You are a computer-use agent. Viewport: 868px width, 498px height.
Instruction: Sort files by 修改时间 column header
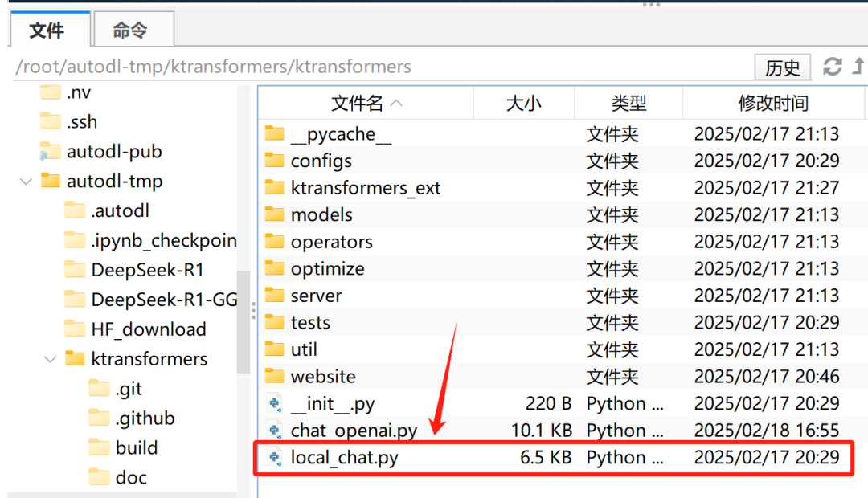[x=773, y=103]
